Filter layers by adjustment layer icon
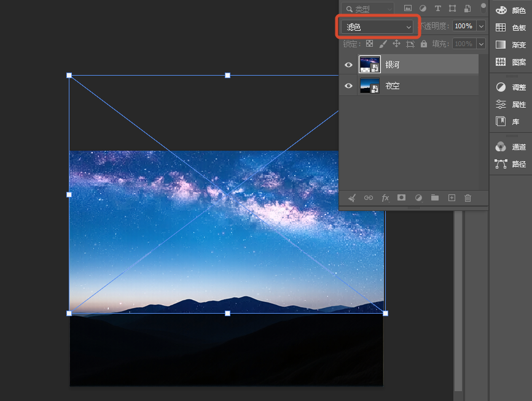 coord(423,9)
